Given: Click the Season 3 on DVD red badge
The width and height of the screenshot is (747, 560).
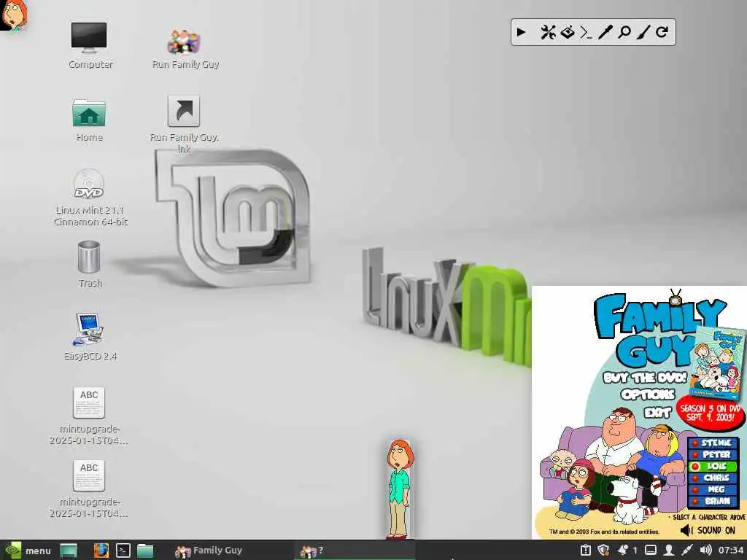Looking at the screenshot, I should (x=709, y=413).
